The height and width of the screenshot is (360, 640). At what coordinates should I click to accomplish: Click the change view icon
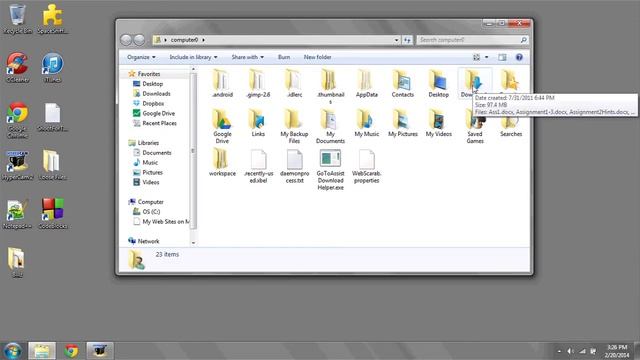tap(476, 57)
